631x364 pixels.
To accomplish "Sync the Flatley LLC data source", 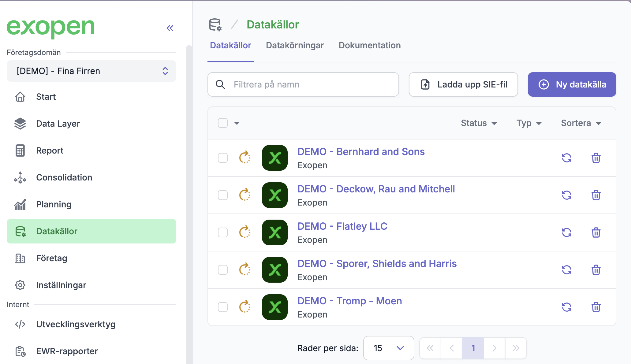I will [x=567, y=232].
